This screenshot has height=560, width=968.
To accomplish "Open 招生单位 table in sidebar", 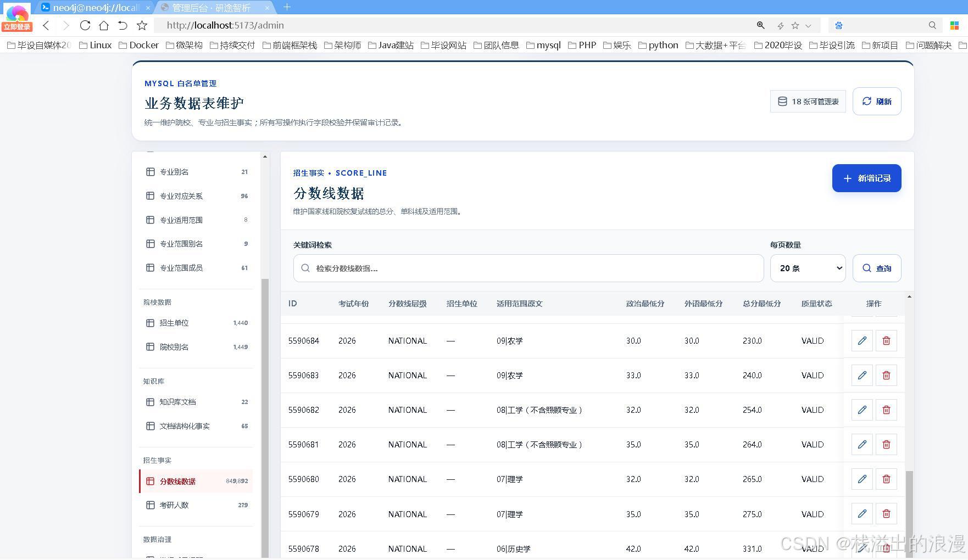I will click(x=196, y=323).
